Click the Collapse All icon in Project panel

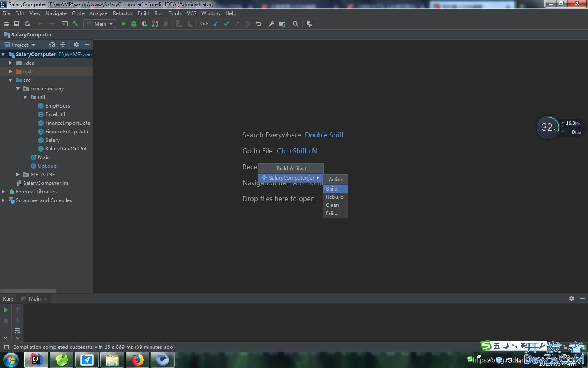coord(63,45)
